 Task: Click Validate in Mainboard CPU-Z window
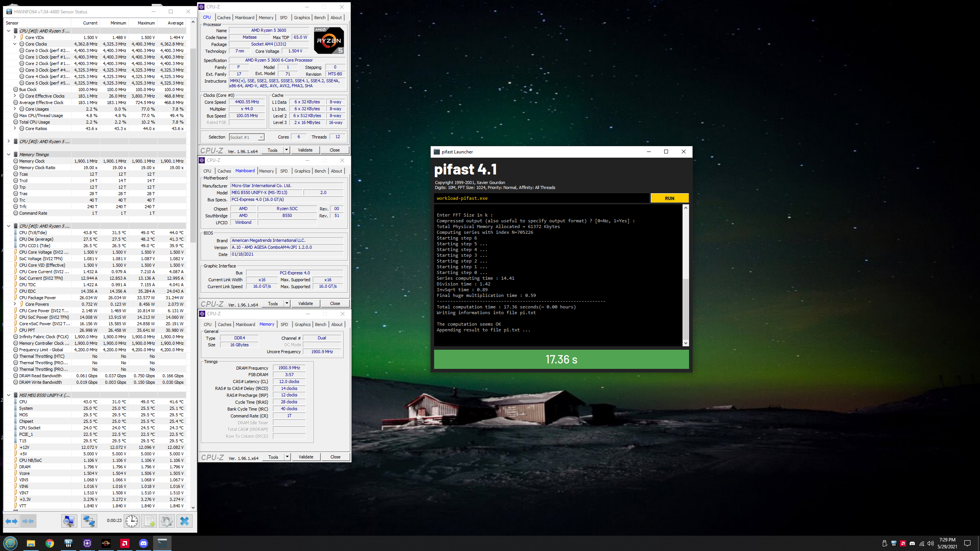(305, 303)
